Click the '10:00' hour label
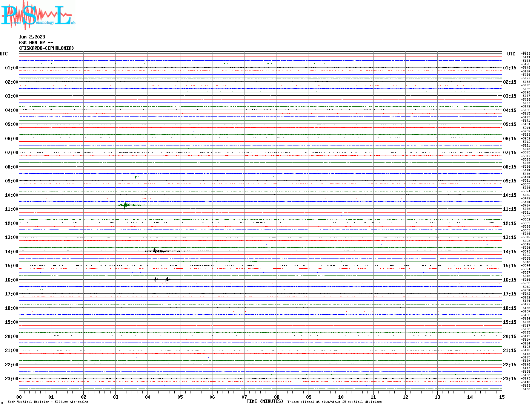532x407 pixels. click(x=12, y=195)
